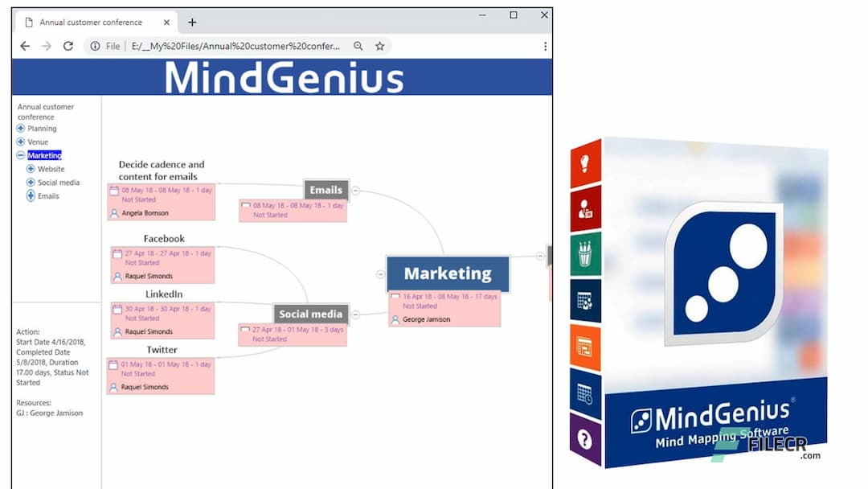Collapse the Marketing node on the map

click(x=380, y=273)
